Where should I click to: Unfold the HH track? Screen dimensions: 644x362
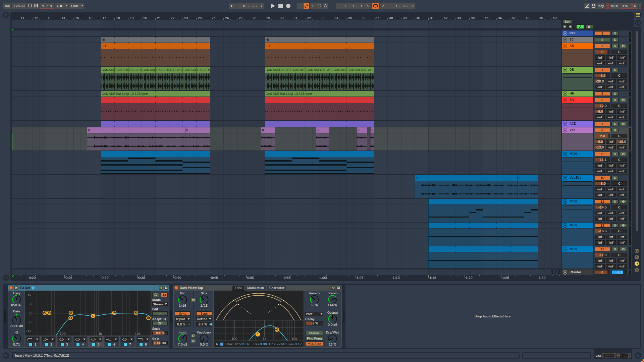565,94
